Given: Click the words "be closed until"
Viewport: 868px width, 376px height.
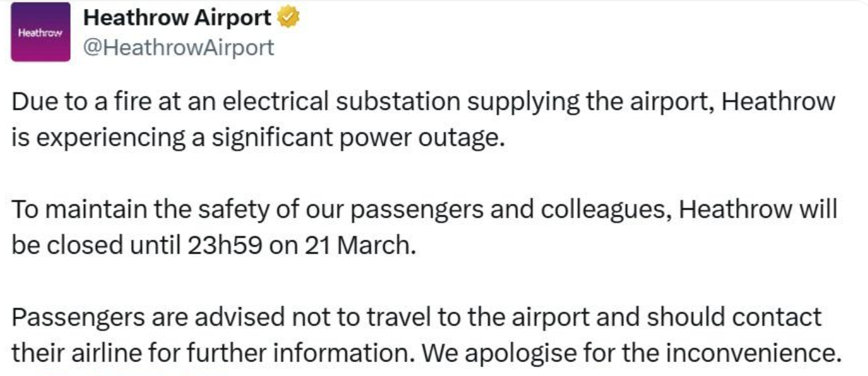Looking at the screenshot, I should point(92,244).
